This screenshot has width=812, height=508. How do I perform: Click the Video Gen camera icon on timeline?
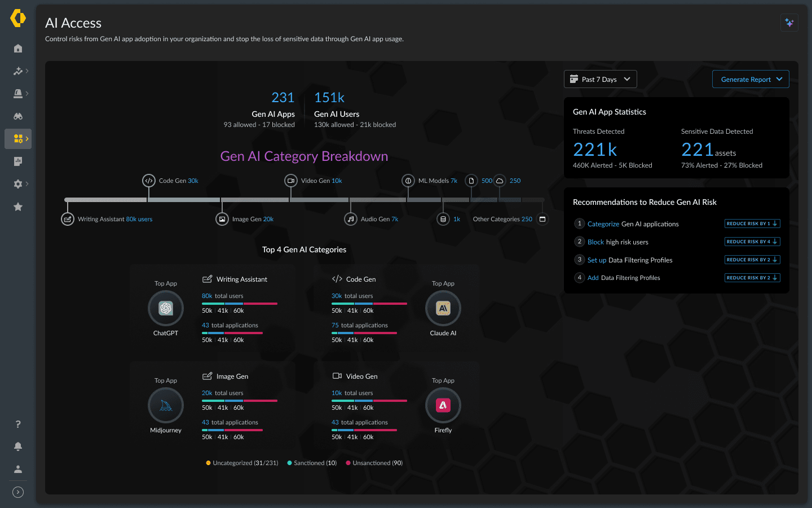click(x=291, y=181)
